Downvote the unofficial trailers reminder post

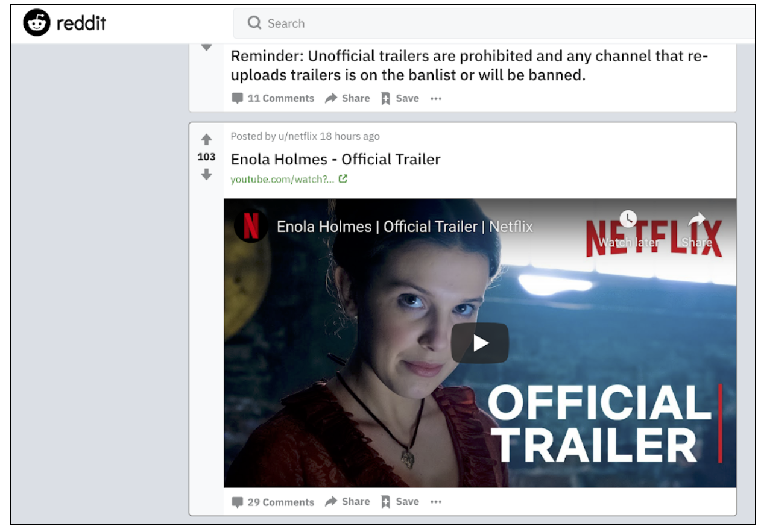[206, 47]
